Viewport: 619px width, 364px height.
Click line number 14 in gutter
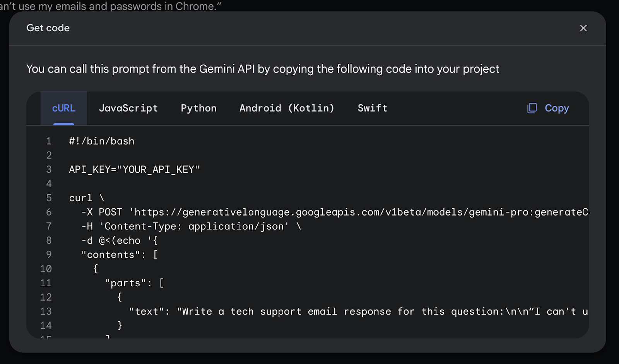click(x=46, y=326)
